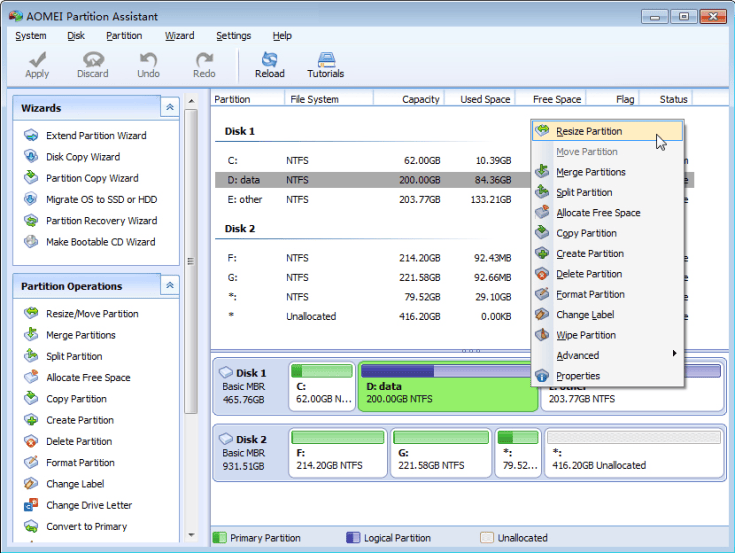Click sidebar Split Partition icon
This screenshot has height=553, width=735.
31,356
